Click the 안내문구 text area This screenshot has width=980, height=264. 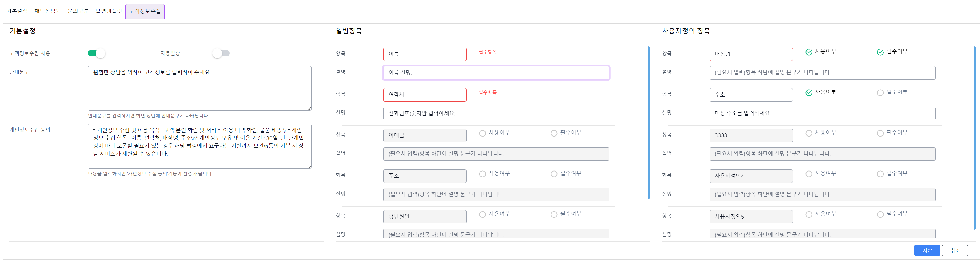[199, 88]
